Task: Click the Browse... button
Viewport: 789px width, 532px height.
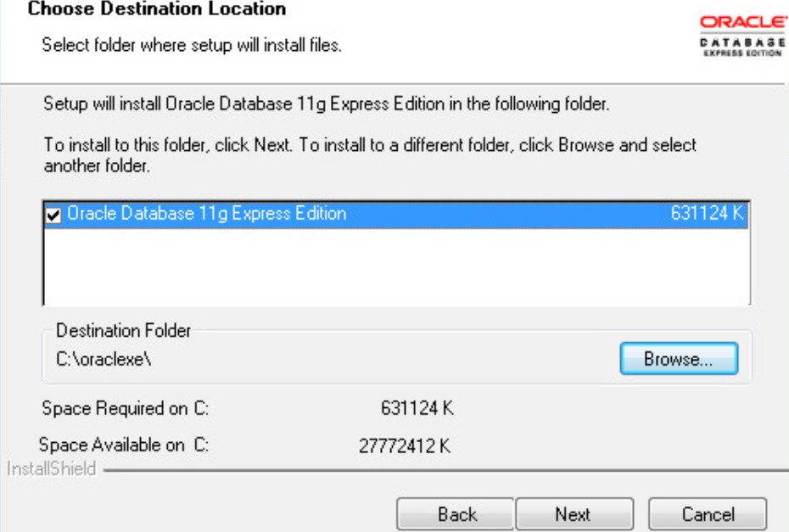Action: pos(679,358)
